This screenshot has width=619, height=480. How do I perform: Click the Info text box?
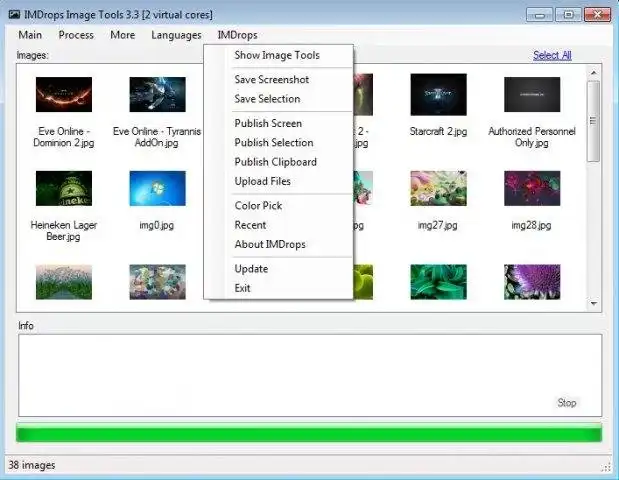coord(310,375)
